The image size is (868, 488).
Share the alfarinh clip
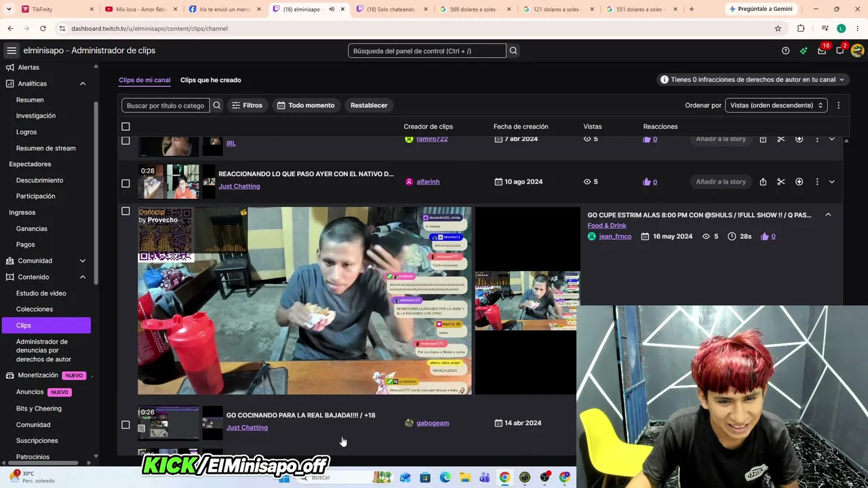click(763, 182)
